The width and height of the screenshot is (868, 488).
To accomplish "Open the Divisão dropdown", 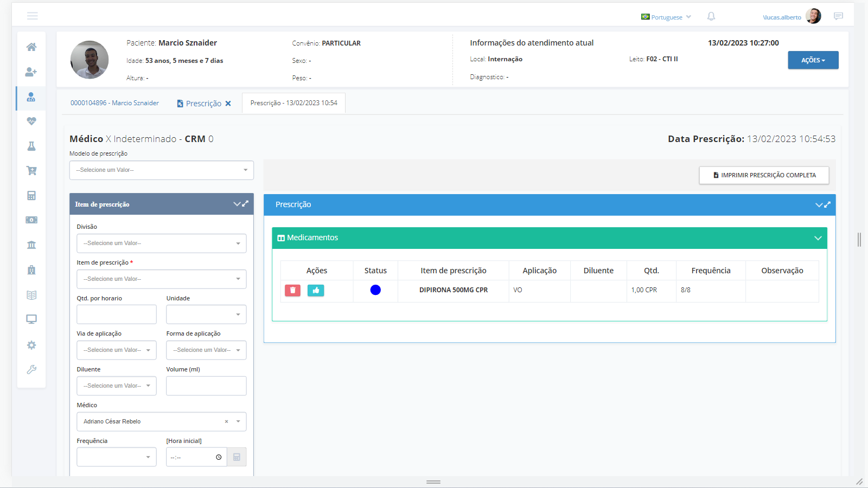I will (x=161, y=243).
